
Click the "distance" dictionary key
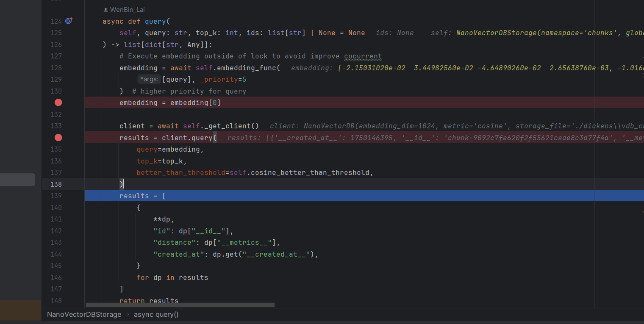point(175,242)
